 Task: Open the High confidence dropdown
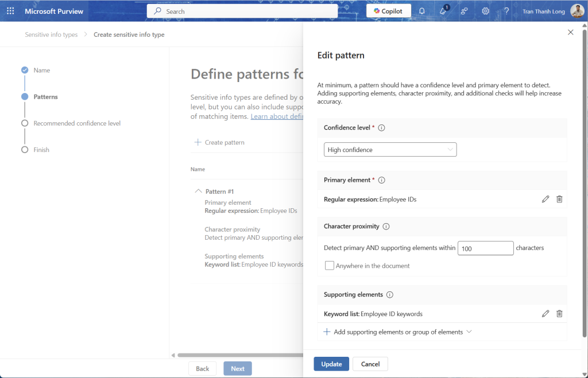click(x=390, y=150)
